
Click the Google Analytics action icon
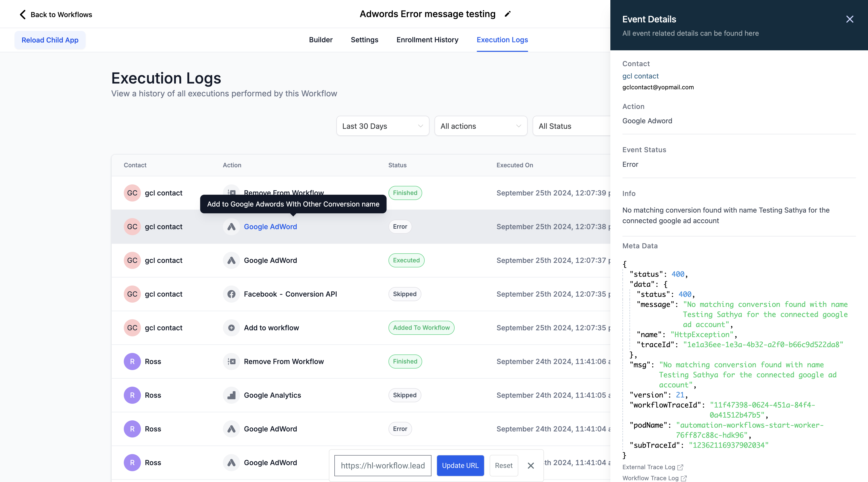pyautogui.click(x=231, y=395)
